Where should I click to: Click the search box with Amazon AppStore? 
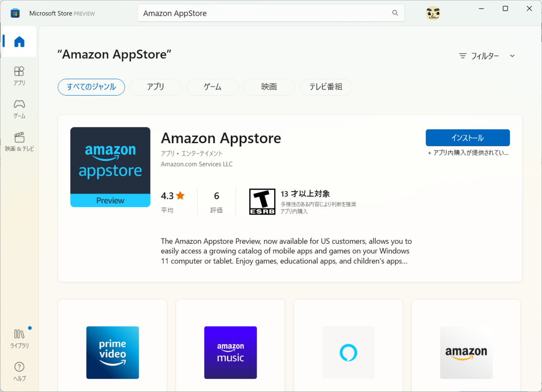(x=271, y=13)
